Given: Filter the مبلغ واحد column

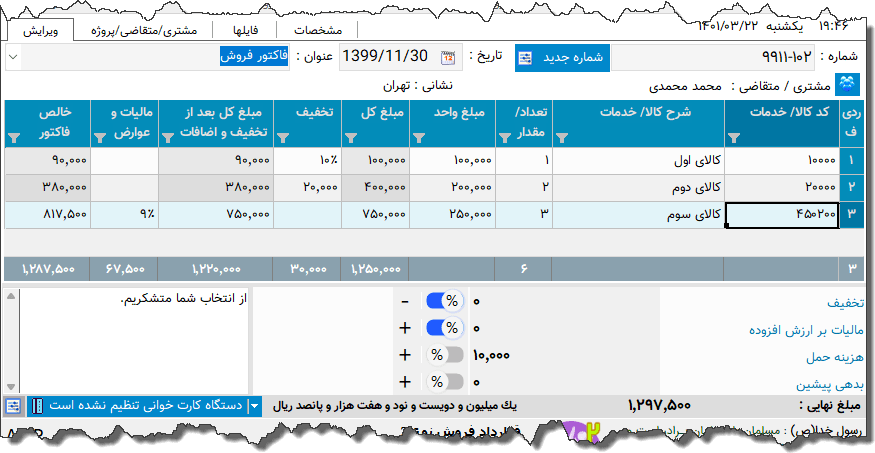Looking at the screenshot, I should pyautogui.click(x=419, y=138).
